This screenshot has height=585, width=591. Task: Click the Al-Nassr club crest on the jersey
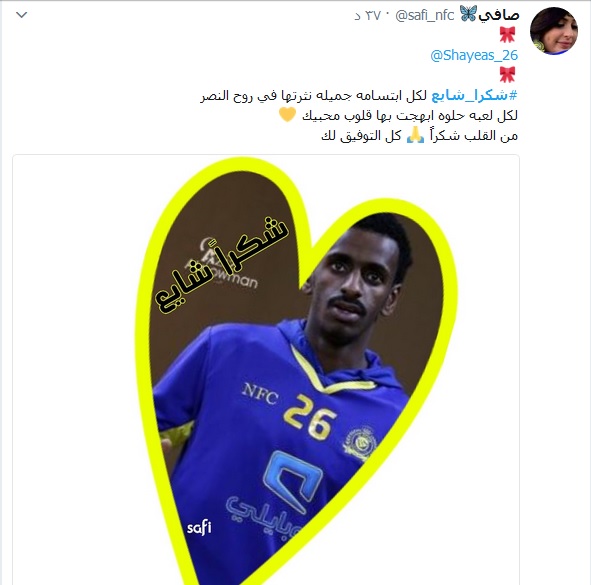tap(360, 443)
